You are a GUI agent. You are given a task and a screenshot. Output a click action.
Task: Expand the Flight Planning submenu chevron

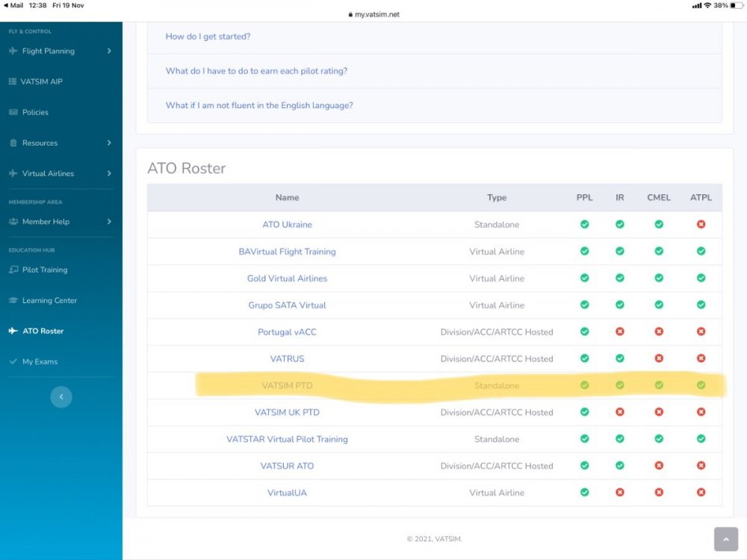[x=109, y=52]
